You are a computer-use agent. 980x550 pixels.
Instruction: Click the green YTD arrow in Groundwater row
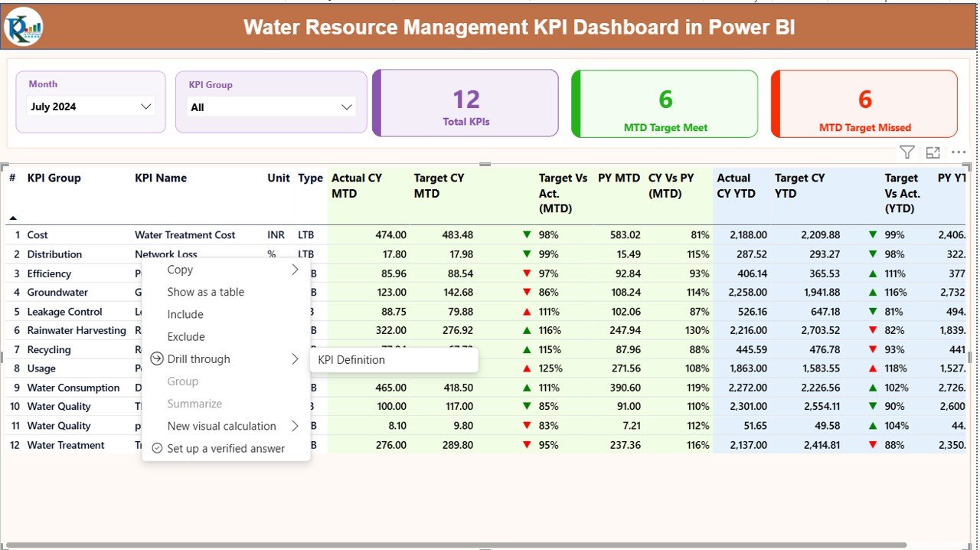pos(873,293)
